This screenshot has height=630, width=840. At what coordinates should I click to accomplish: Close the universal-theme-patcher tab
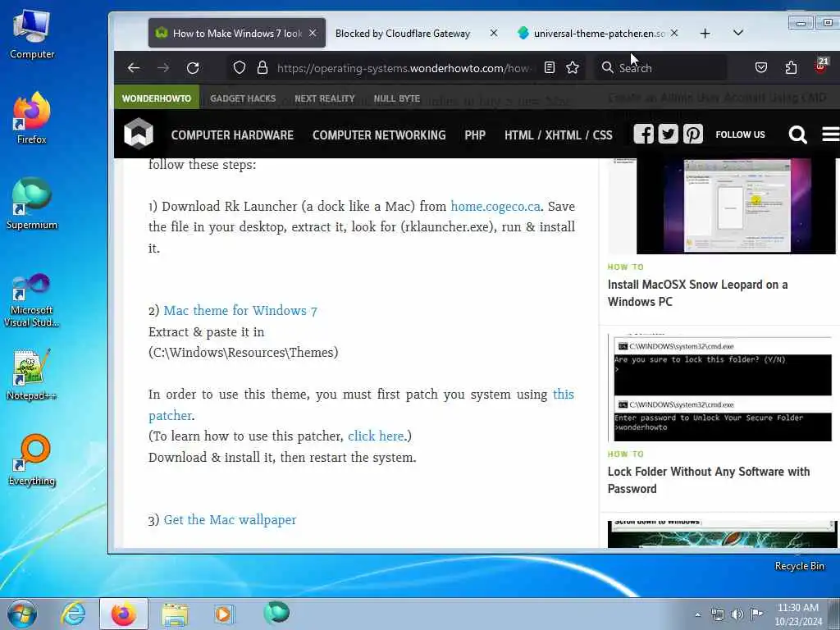pos(674,33)
